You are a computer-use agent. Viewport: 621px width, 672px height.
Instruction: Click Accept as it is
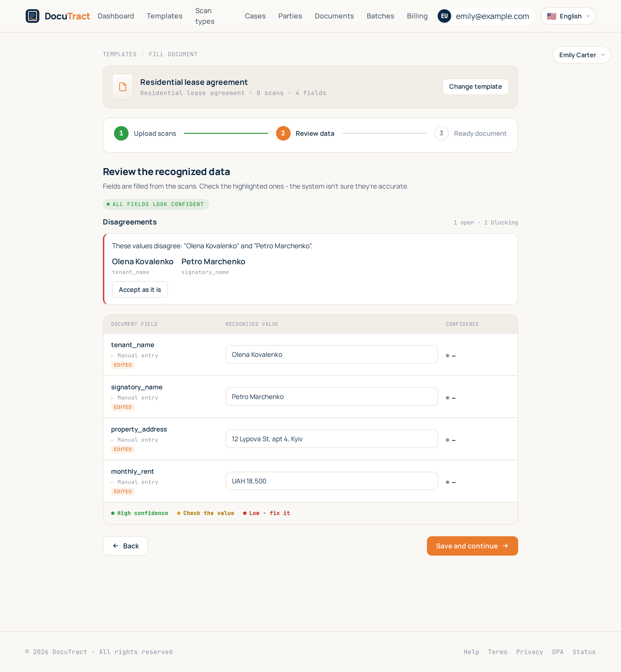point(140,290)
